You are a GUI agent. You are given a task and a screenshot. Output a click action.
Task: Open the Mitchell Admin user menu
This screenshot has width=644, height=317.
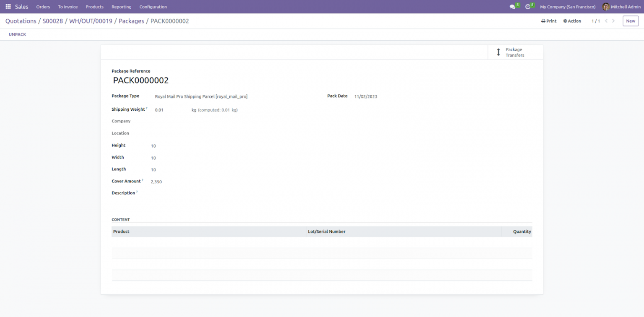tap(621, 7)
